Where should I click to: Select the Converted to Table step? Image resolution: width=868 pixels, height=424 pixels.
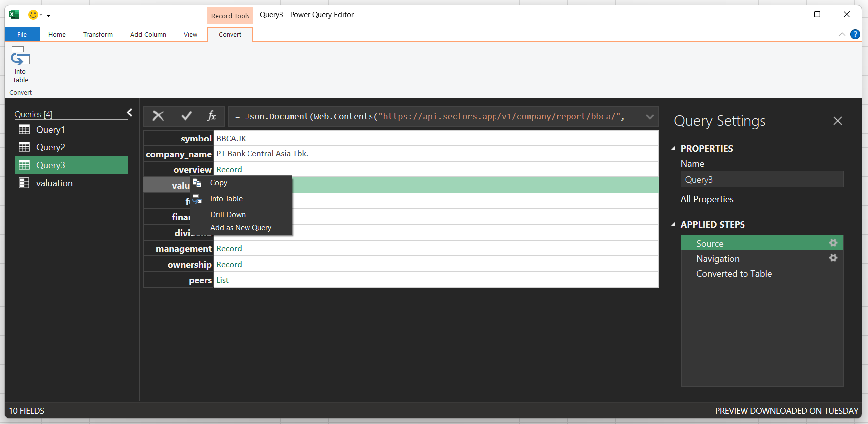click(x=761, y=273)
